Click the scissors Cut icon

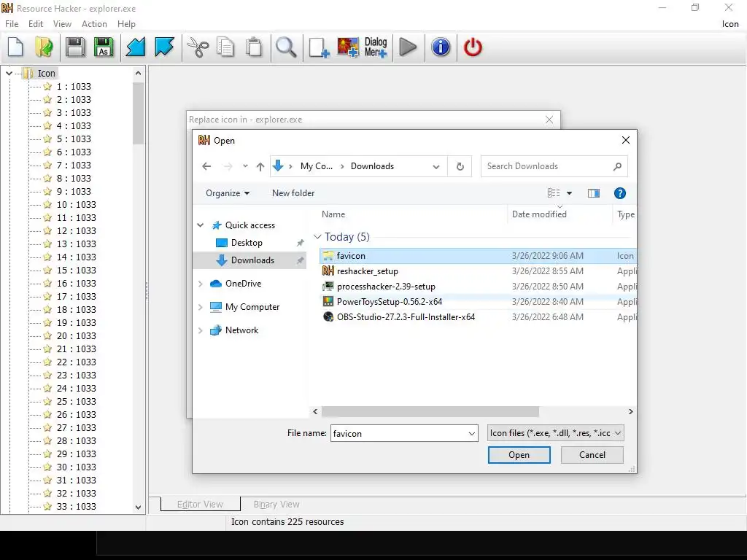(x=198, y=47)
